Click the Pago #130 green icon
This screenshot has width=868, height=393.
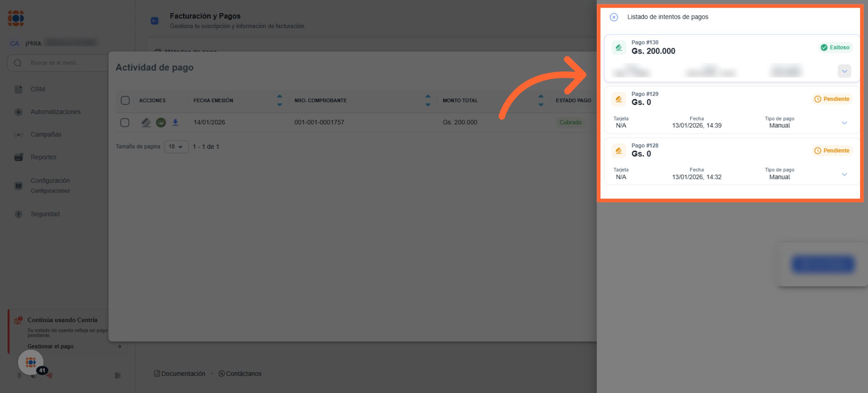click(x=619, y=47)
